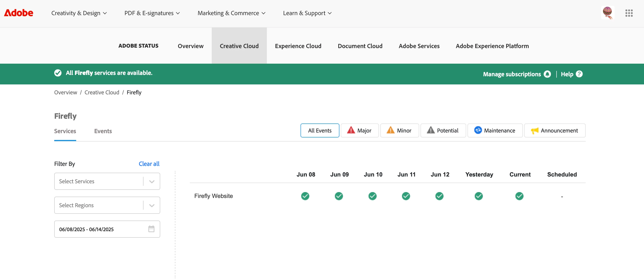Screen dimensions: 644x279
Task: Open Creativity & Design menu
Action: click(79, 13)
